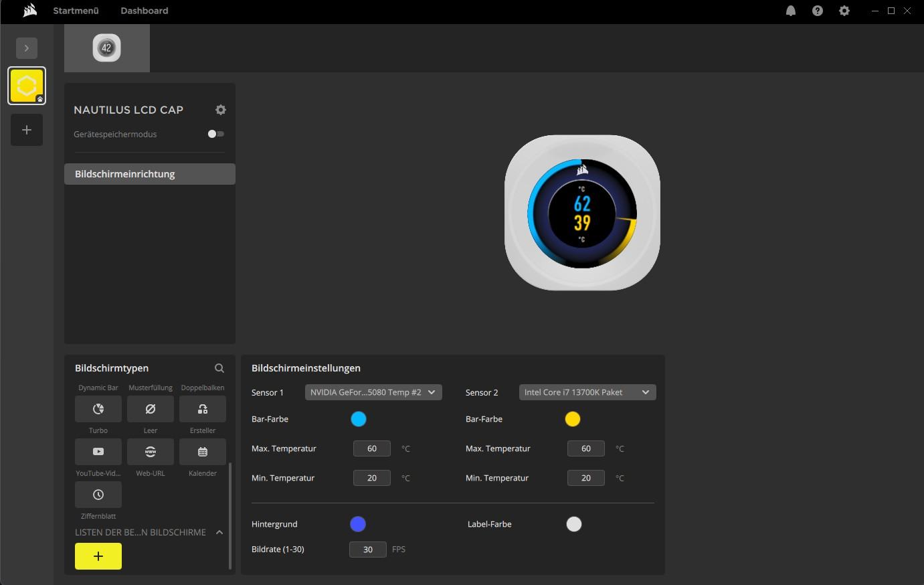Select the yellow hexagon profile icon
The width and height of the screenshot is (924, 585).
pyautogui.click(x=27, y=86)
